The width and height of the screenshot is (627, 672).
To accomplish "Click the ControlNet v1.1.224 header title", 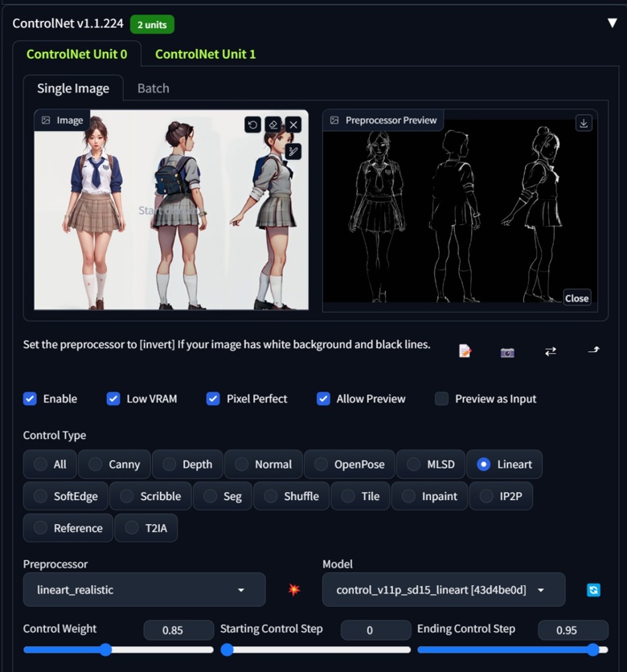I will (68, 23).
